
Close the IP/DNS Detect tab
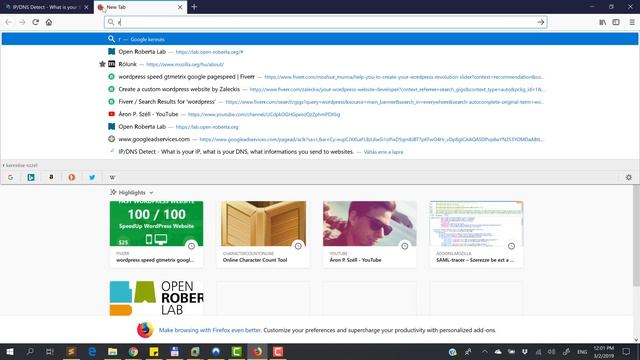(86, 7)
